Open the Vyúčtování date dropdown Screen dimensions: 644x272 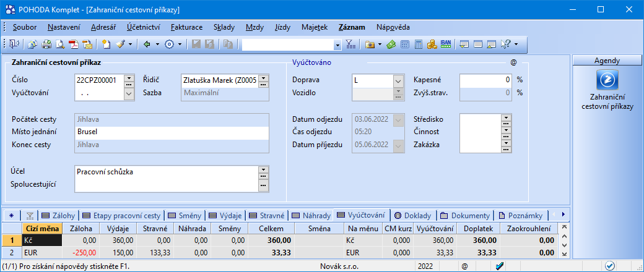(129, 93)
